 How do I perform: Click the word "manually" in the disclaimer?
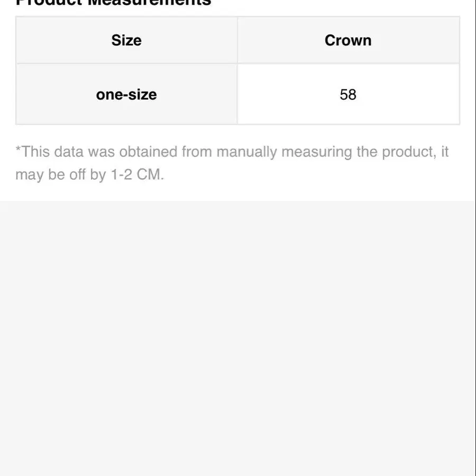(x=246, y=152)
